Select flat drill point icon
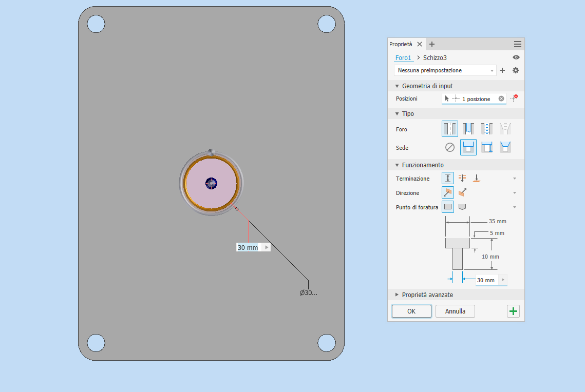Viewport: 585px width, 392px height. (448, 207)
